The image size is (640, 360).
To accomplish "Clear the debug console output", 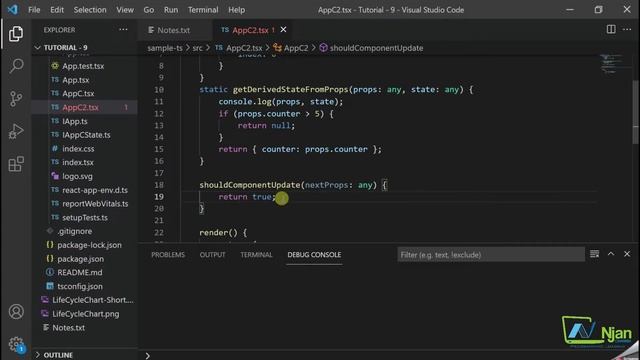I will 594,254.
